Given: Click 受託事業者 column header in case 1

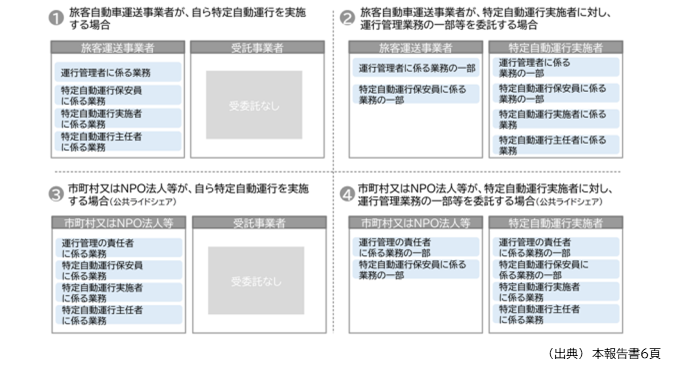Looking at the screenshot, I should coord(257,47).
